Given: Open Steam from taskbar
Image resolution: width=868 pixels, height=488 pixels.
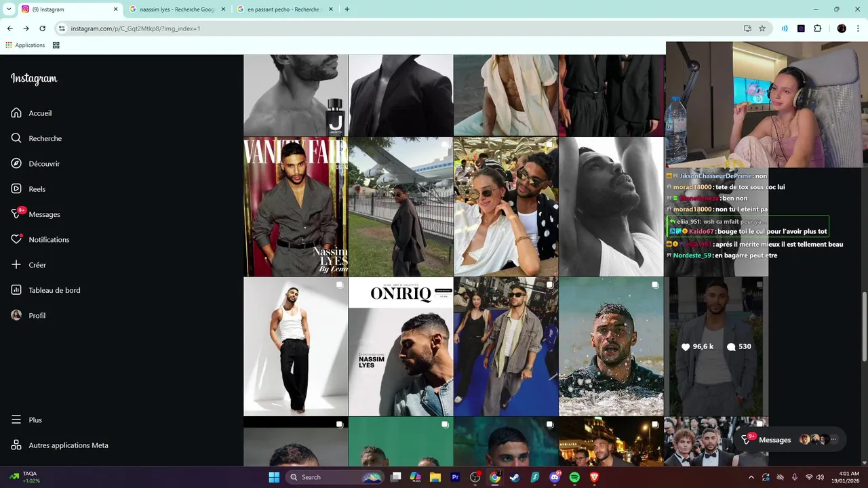Looking at the screenshot, I should [515, 477].
